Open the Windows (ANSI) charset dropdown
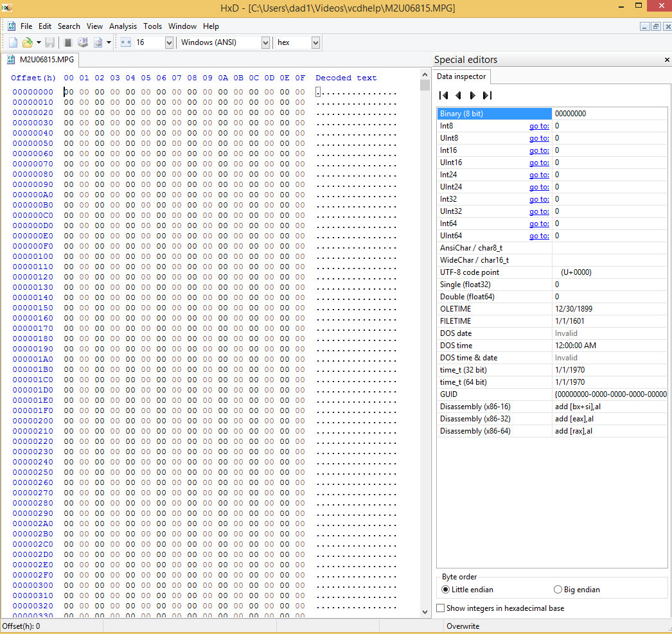The width and height of the screenshot is (672, 634). pyautogui.click(x=265, y=42)
